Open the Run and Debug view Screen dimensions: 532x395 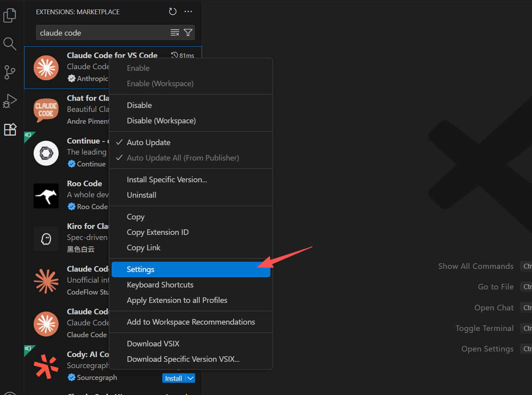point(9,101)
